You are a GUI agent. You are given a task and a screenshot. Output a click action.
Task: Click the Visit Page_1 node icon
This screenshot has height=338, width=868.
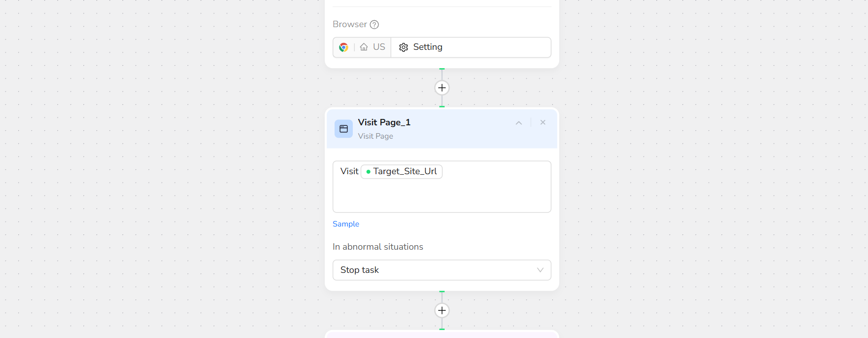coord(344,129)
